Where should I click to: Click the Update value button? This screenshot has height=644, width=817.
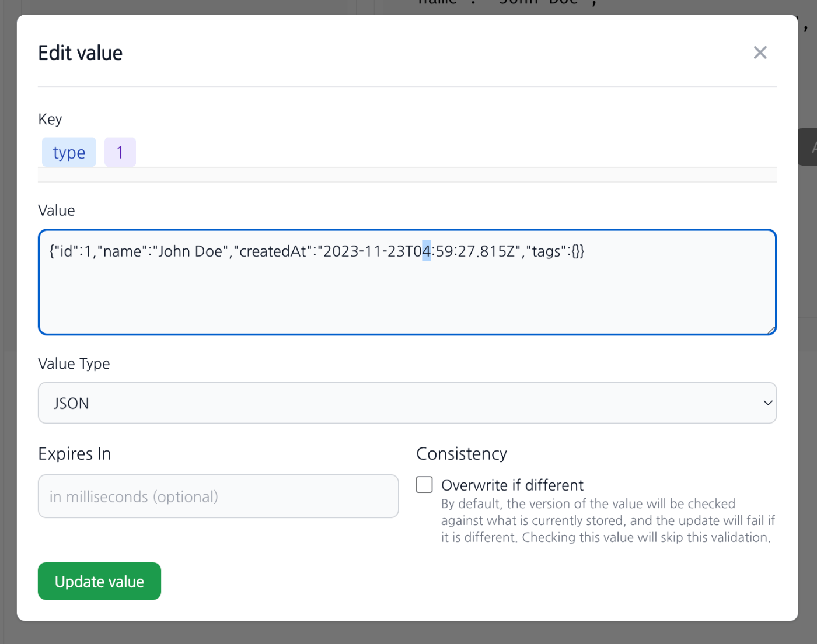coord(99,581)
